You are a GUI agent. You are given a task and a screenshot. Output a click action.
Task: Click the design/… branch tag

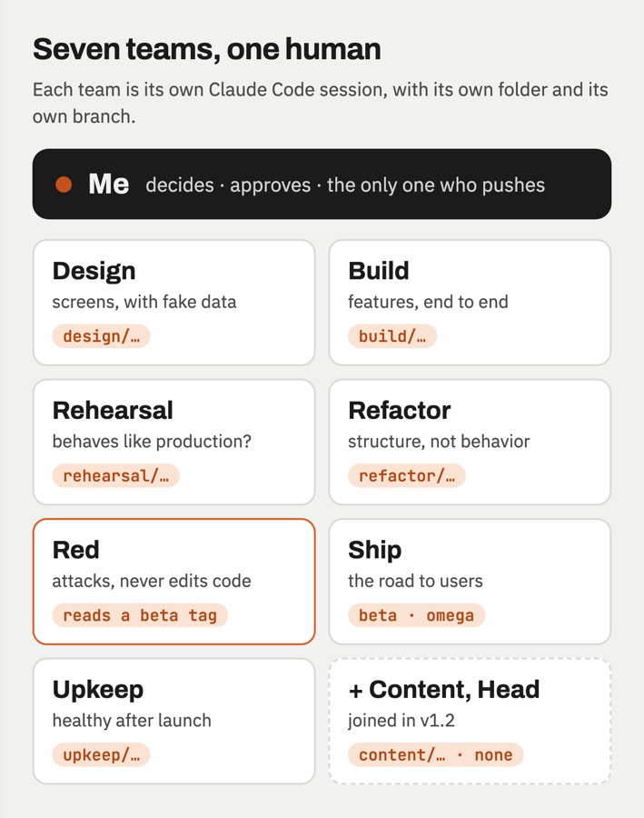pyautogui.click(x=101, y=336)
